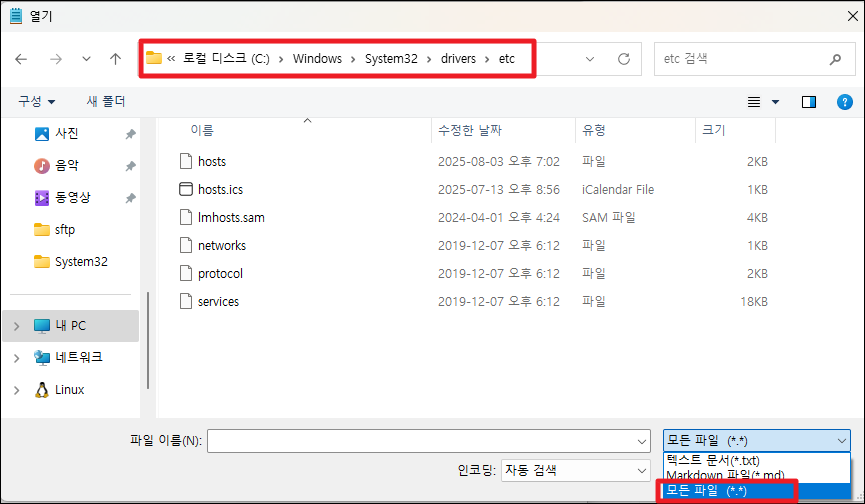Sort by the 크기 column header

pyautogui.click(x=713, y=130)
